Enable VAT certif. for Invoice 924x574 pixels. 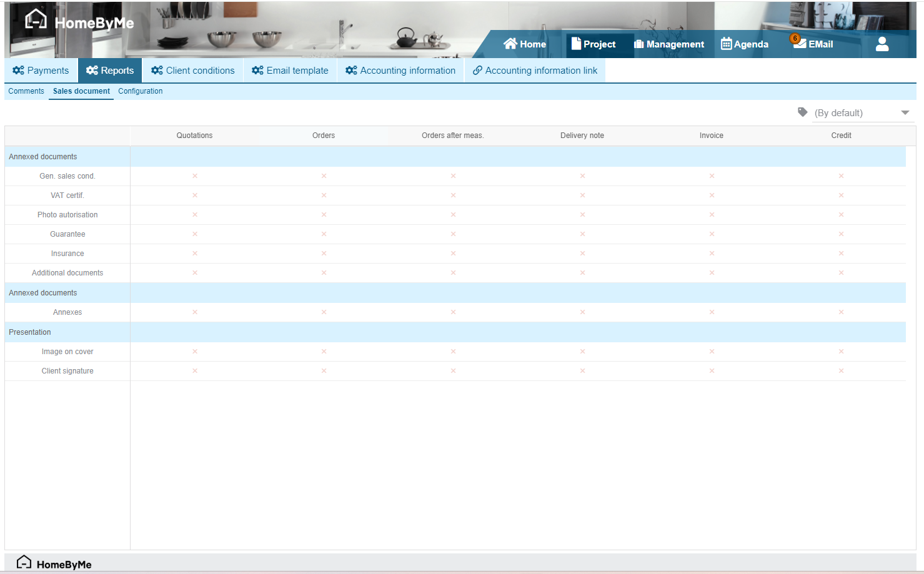click(x=712, y=195)
